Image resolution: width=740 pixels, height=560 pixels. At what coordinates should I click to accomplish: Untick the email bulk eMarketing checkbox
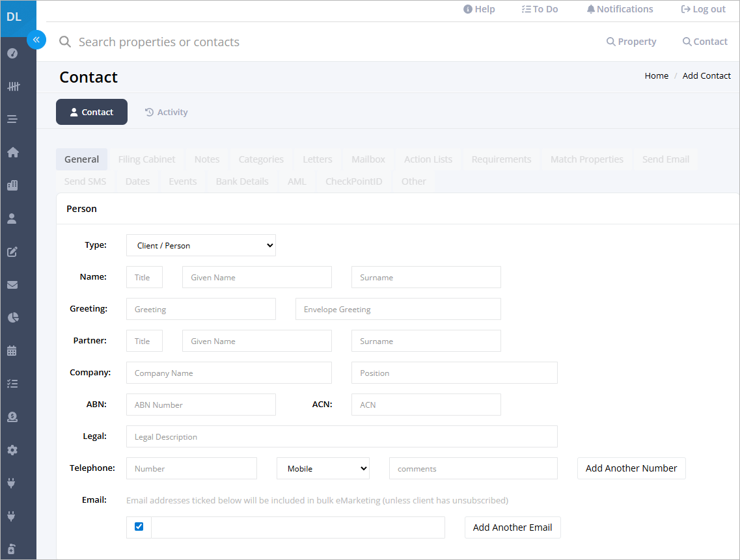click(x=139, y=526)
